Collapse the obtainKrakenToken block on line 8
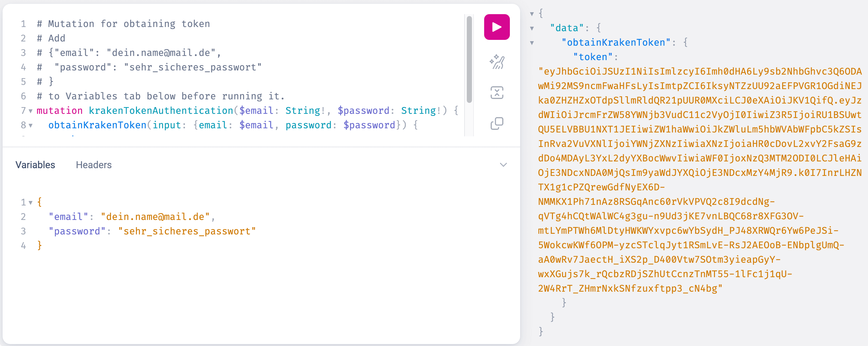 (x=31, y=126)
